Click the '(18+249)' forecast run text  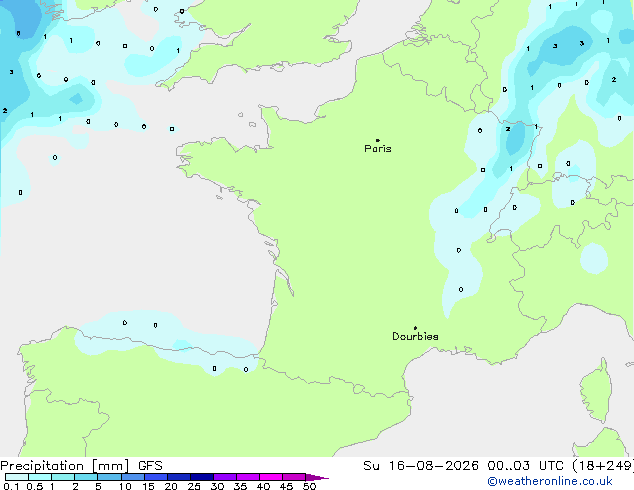click(603, 466)
